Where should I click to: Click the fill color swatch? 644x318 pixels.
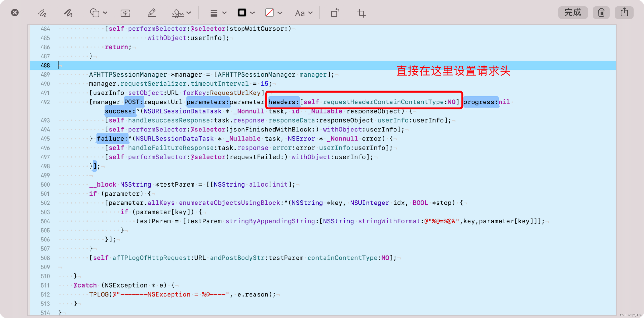tap(269, 13)
